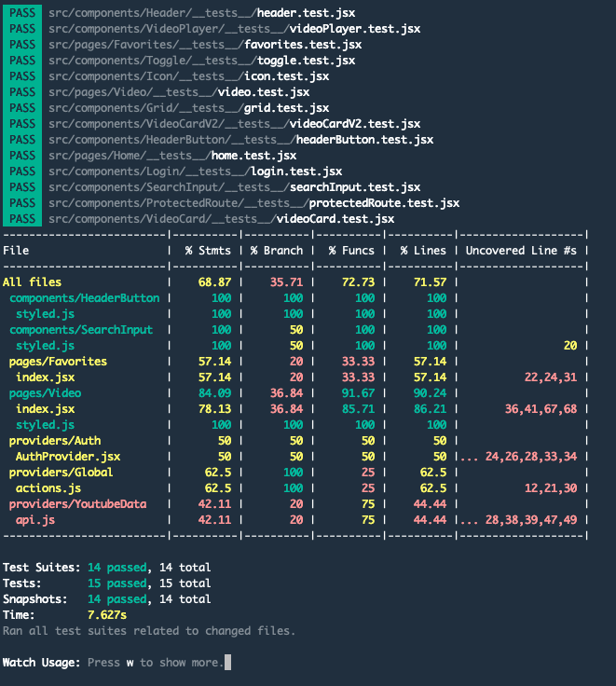Screen dimensions: 616x686
Task: Select the favorites.test.jsx file path
Action: point(205,45)
